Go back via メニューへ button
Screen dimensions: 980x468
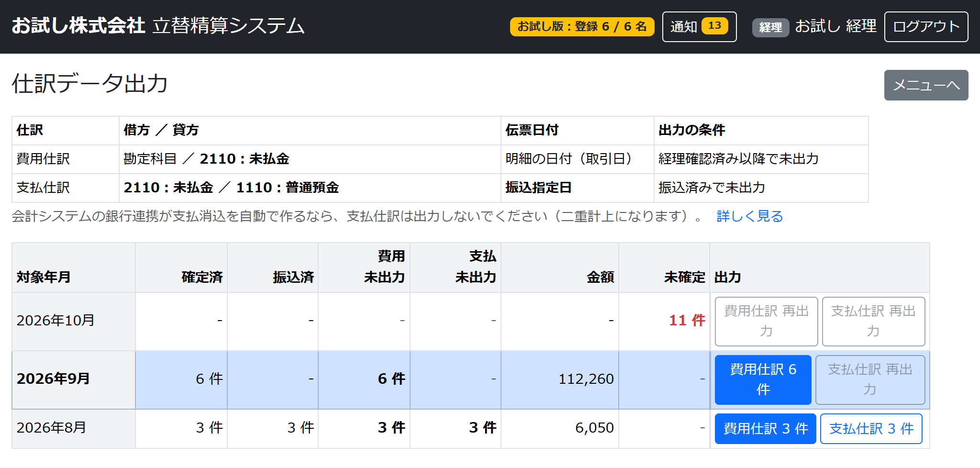tap(926, 85)
